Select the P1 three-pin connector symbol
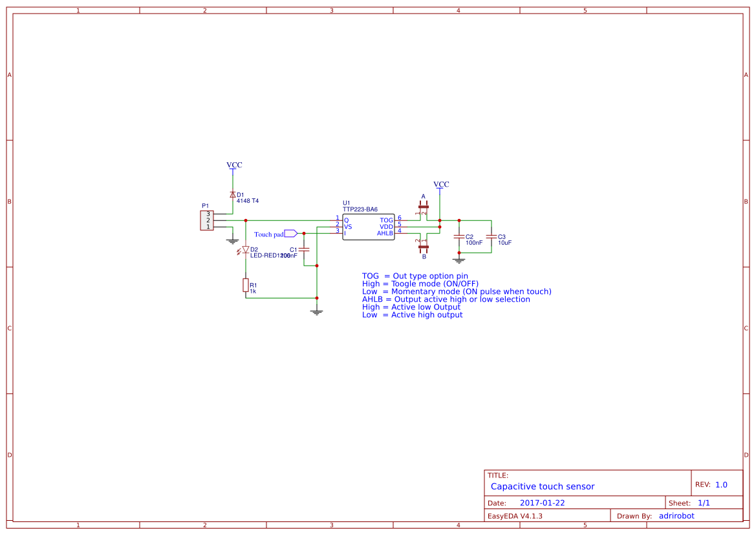The height and width of the screenshot is (535, 756). click(x=205, y=220)
